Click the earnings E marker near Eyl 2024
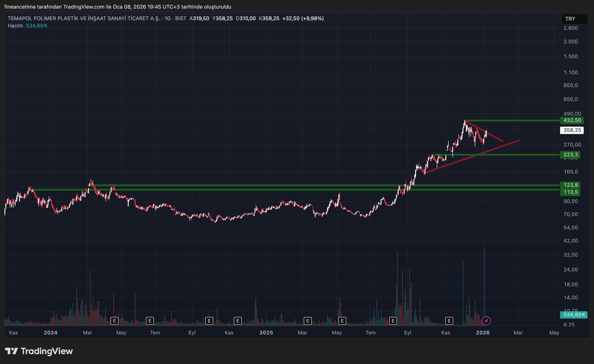Viewport: 594px width, 364px height. point(209,321)
